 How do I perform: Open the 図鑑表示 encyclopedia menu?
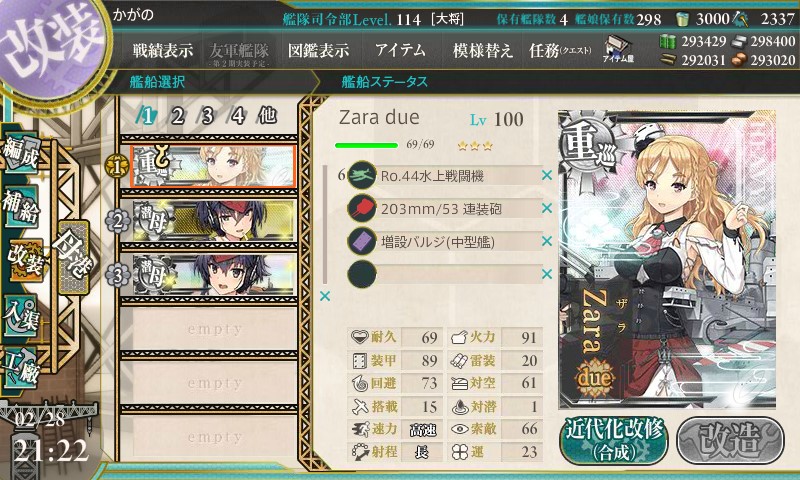pyautogui.click(x=318, y=50)
